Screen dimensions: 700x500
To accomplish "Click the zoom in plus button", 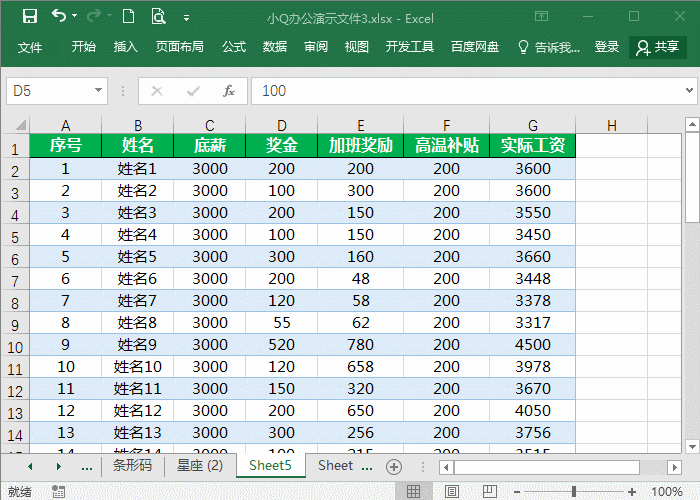I will point(632,492).
